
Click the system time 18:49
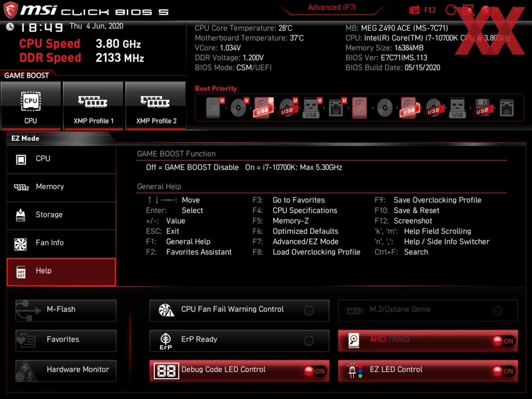41,27
